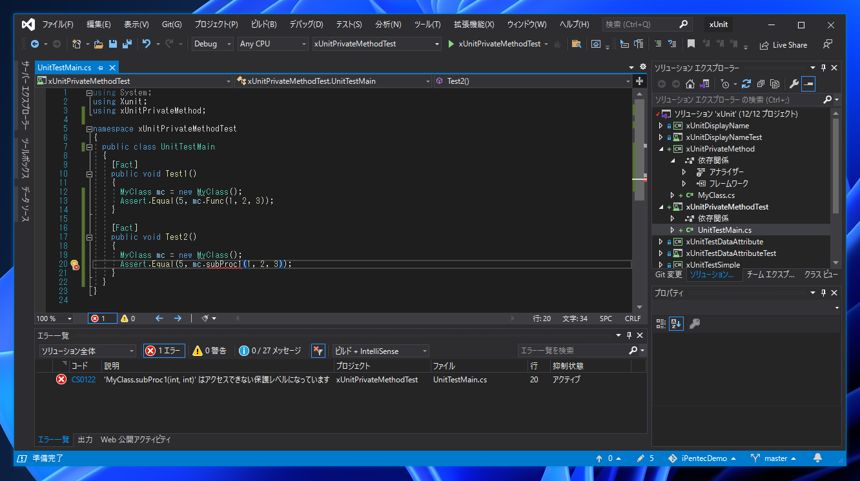Image resolution: width=860 pixels, height=481 pixels.
Task: Click the CS0122 error code link
Action: pos(83,380)
